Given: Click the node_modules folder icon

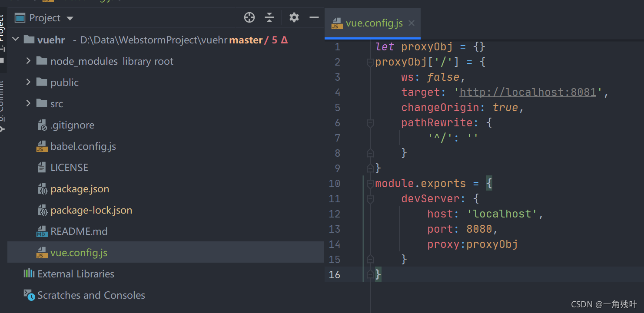Looking at the screenshot, I should [42, 61].
